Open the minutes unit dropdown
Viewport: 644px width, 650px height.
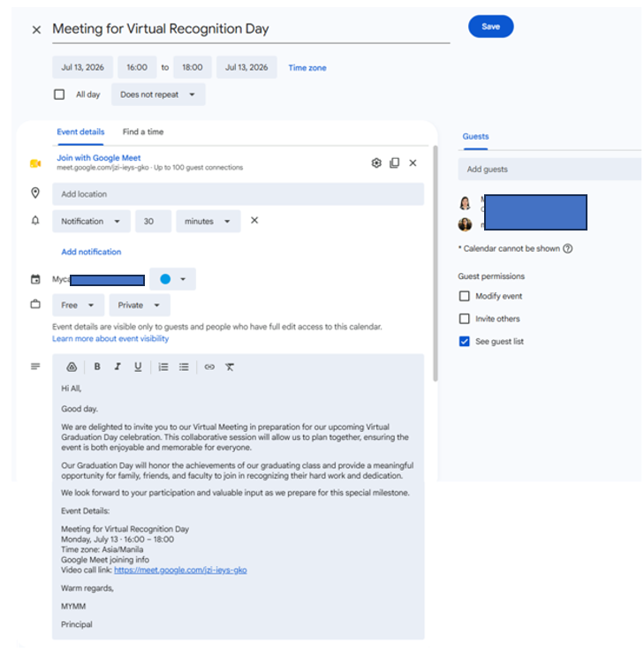pos(208,222)
